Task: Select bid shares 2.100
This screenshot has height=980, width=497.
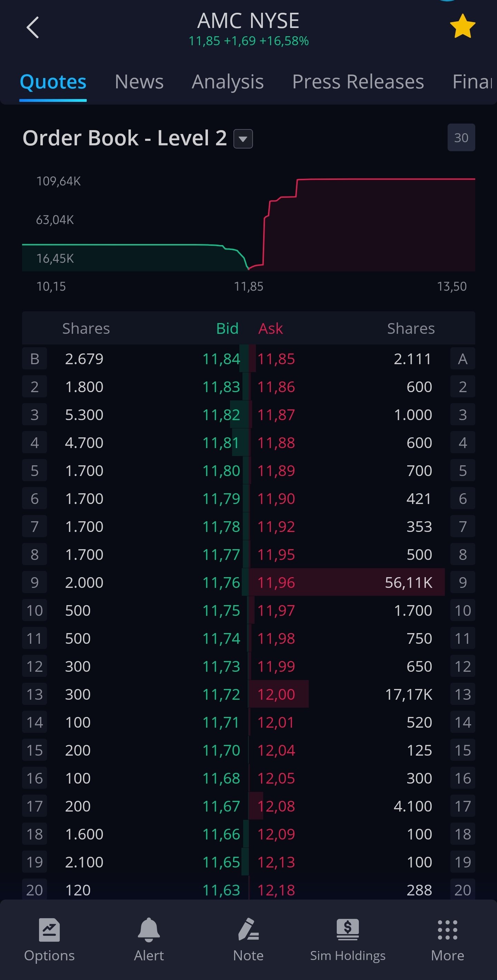Action: pos(84,862)
